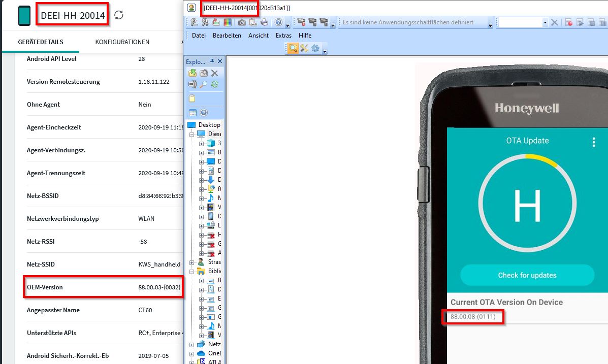The width and height of the screenshot is (608, 364).
Task: Click the refresh icon beside DEEI-HH-20014
Action: [x=119, y=15]
